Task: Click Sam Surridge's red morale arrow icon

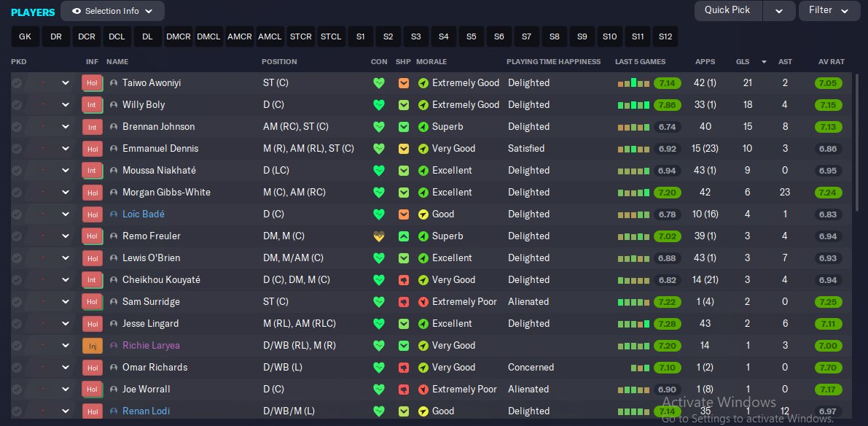Action: [x=423, y=302]
